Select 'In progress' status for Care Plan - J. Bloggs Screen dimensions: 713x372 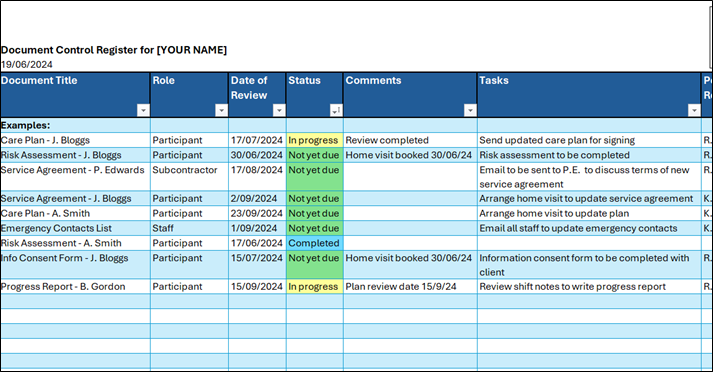click(x=315, y=140)
